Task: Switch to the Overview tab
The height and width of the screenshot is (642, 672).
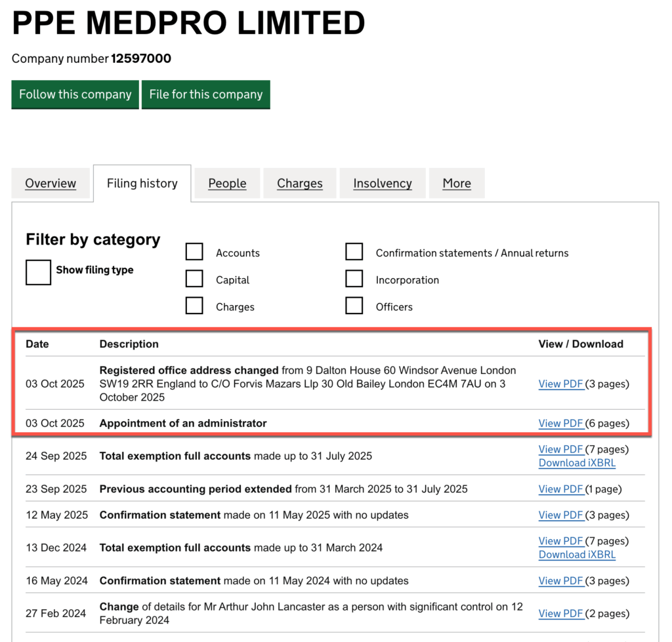Action: (51, 183)
